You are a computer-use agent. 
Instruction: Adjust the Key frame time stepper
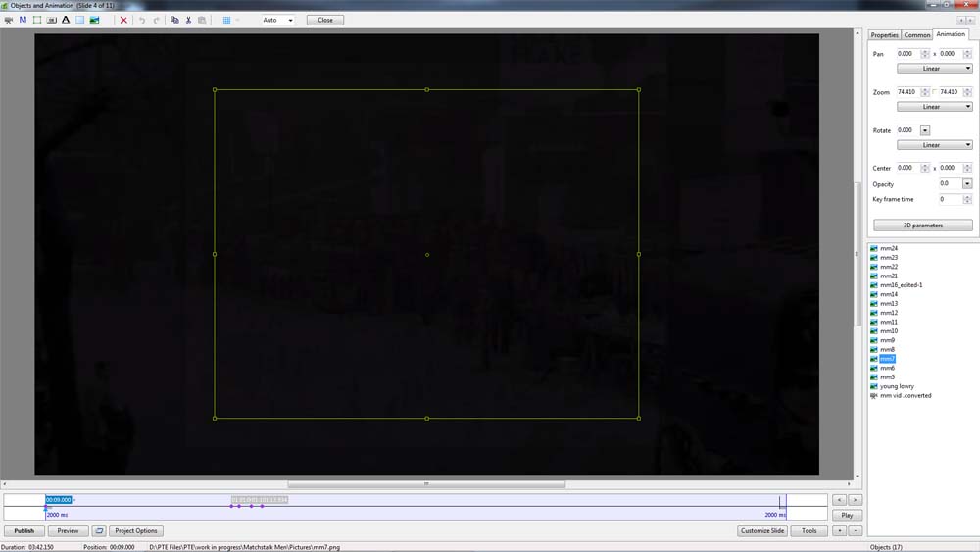[x=967, y=199]
